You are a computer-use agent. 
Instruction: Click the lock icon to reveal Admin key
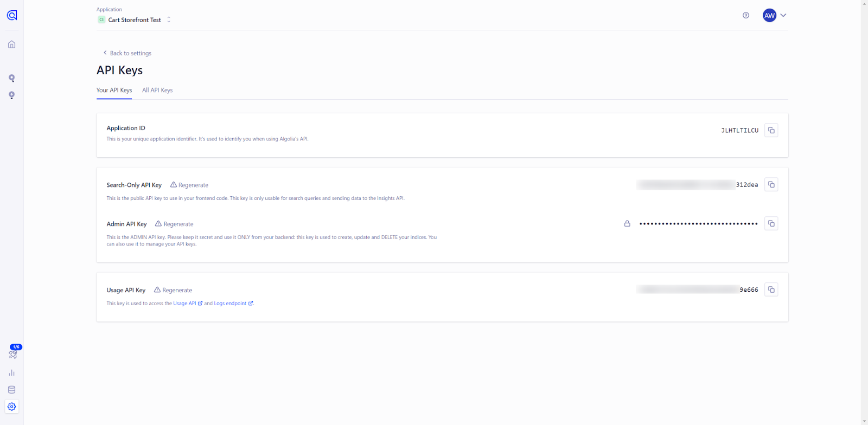point(627,223)
